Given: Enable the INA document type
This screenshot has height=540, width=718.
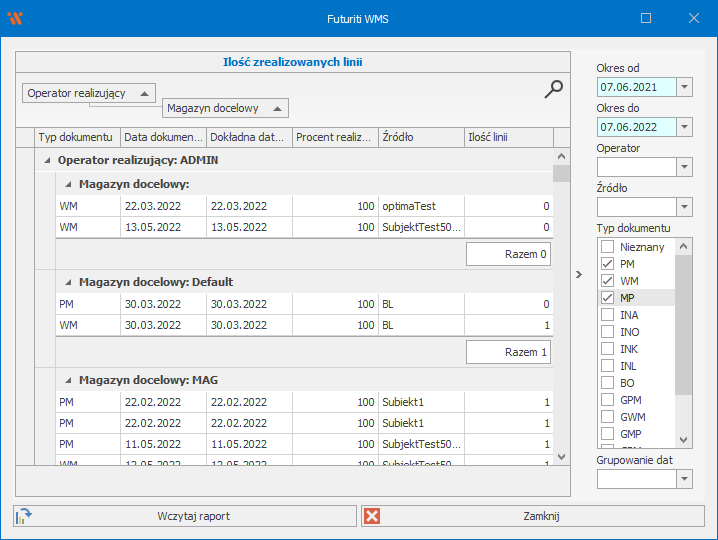Looking at the screenshot, I should click(x=607, y=315).
